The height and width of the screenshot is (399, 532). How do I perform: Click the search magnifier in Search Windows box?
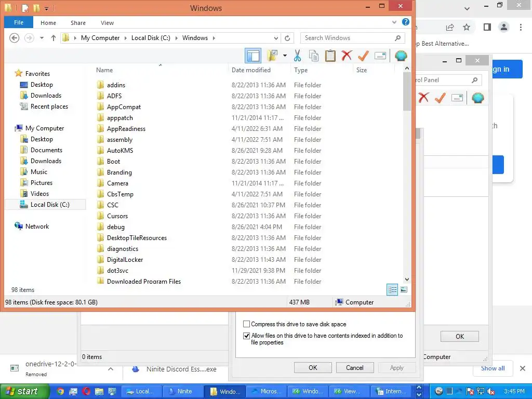(397, 38)
